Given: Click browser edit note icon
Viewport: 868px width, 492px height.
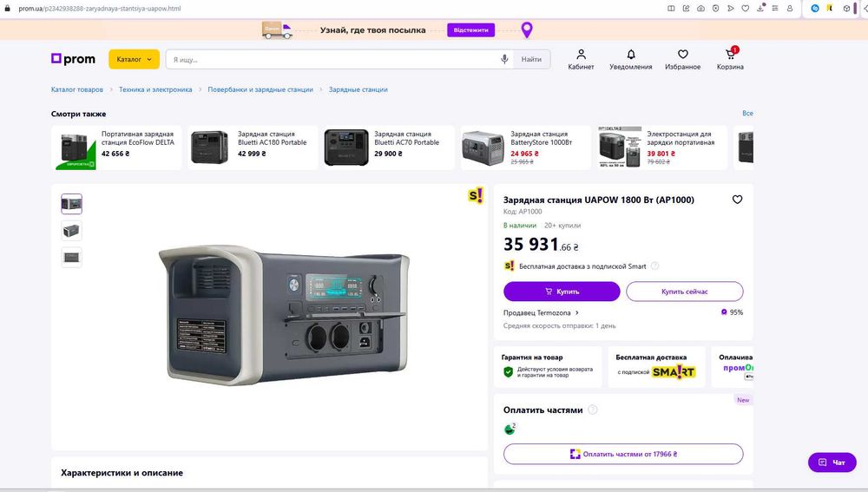Looking at the screenshot, I should pos(686,9).
